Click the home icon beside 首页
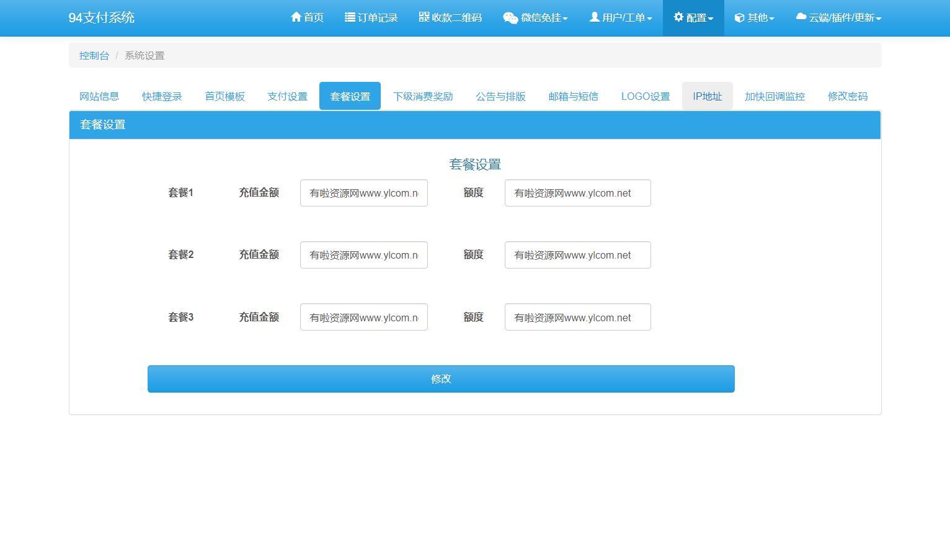 point(296,17)
